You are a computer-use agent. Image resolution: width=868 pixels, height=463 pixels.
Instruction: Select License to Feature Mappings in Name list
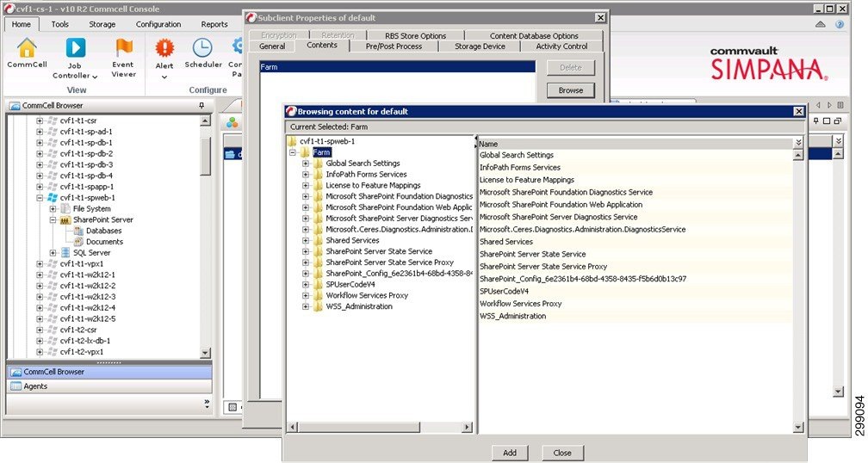(x=526, y=180)
